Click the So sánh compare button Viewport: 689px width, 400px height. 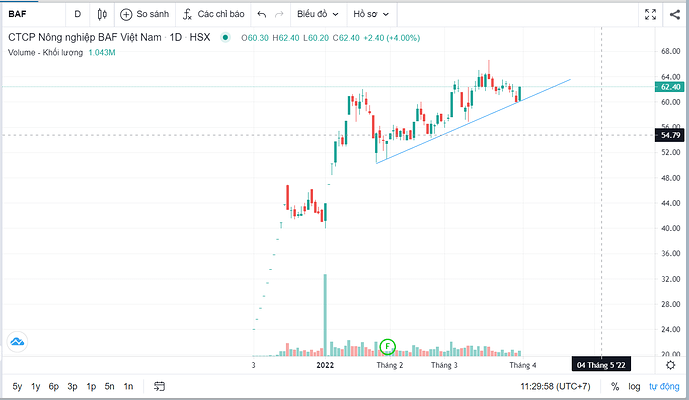click(x=145, y=14)
